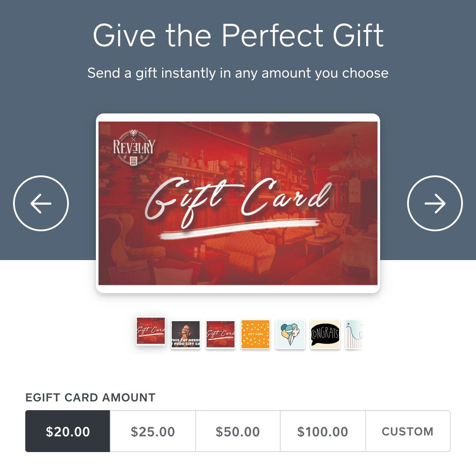Advance to the next gift card design
Viewport: 476px width, 473px height.
[435, 203]
